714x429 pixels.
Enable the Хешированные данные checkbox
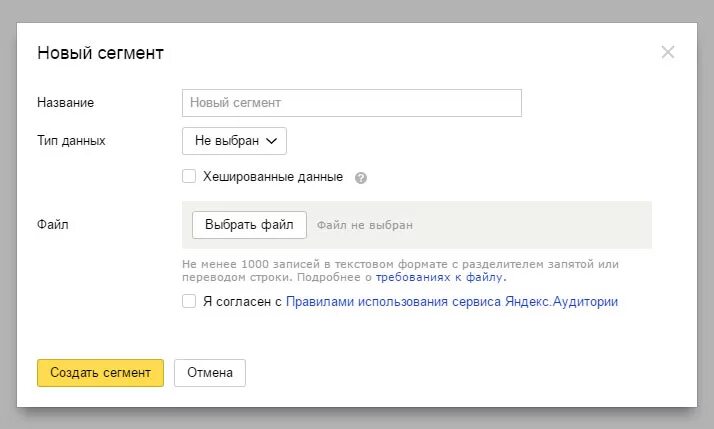coord(189,177)
